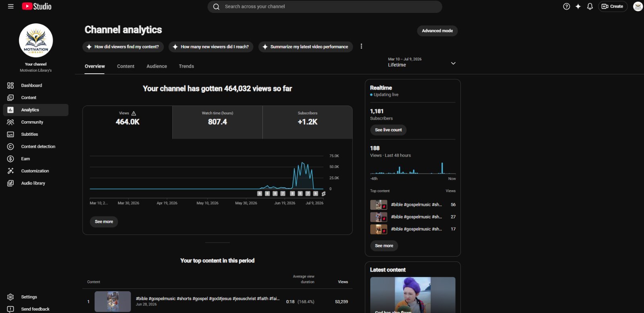Open the top content video thumbnail from Jun 28
Viewport: 644px width, 313px height.
[x=113, y=301]
